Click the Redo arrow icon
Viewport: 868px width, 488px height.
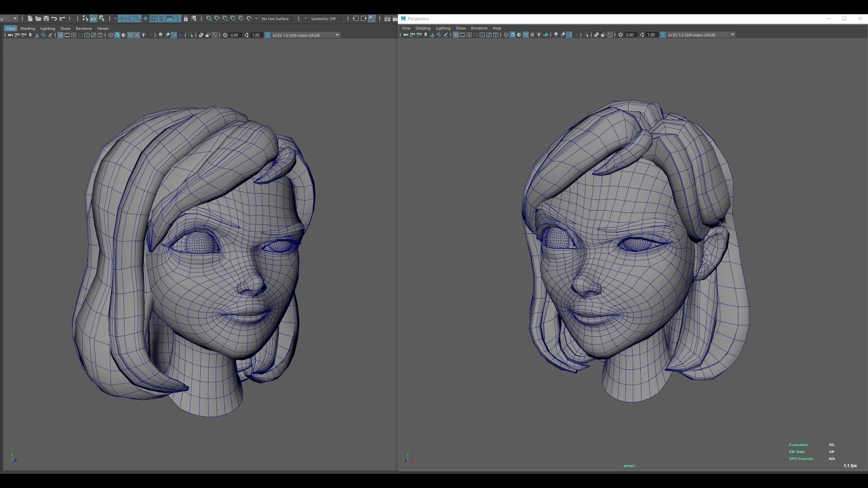(62, 18)
